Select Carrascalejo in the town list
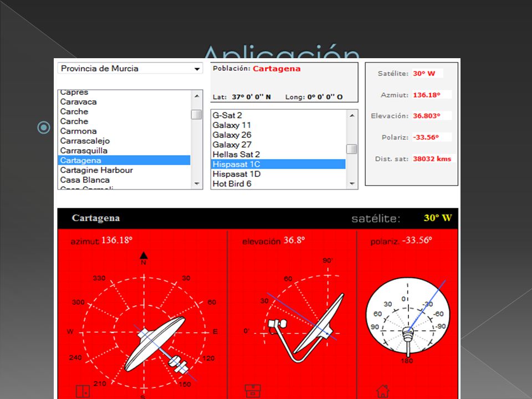The image size is (532, 399). (124, 141)
